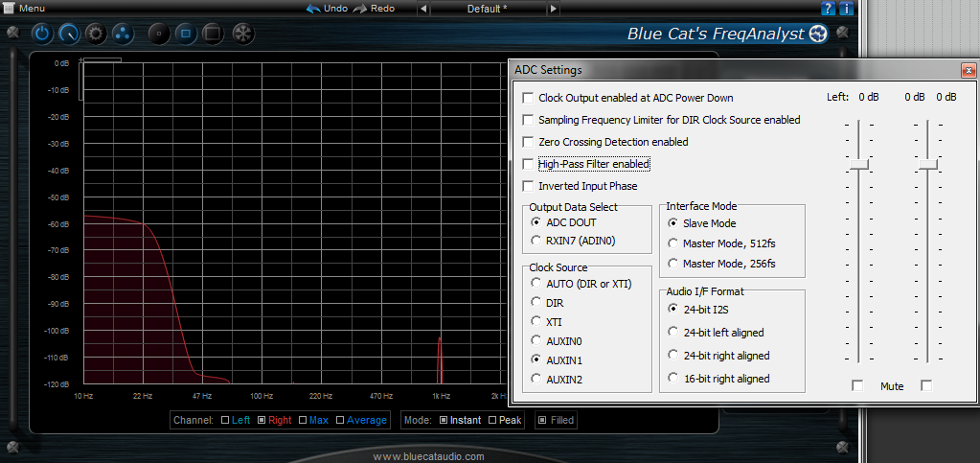Select Slave Mode interface option
Viewport: 980px width, 463px height.
pos(672,222)
